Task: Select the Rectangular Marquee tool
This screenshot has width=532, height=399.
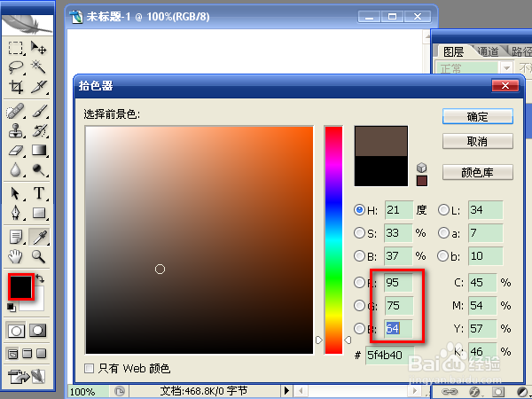Action: click(16, 48)
